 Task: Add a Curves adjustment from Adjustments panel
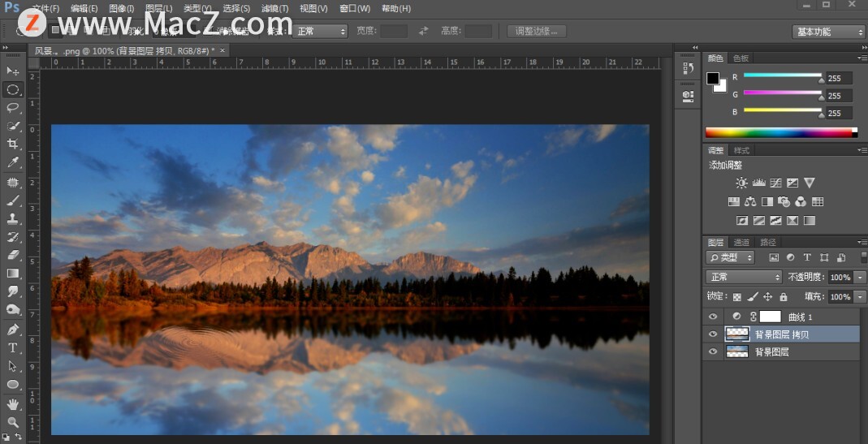775,183
